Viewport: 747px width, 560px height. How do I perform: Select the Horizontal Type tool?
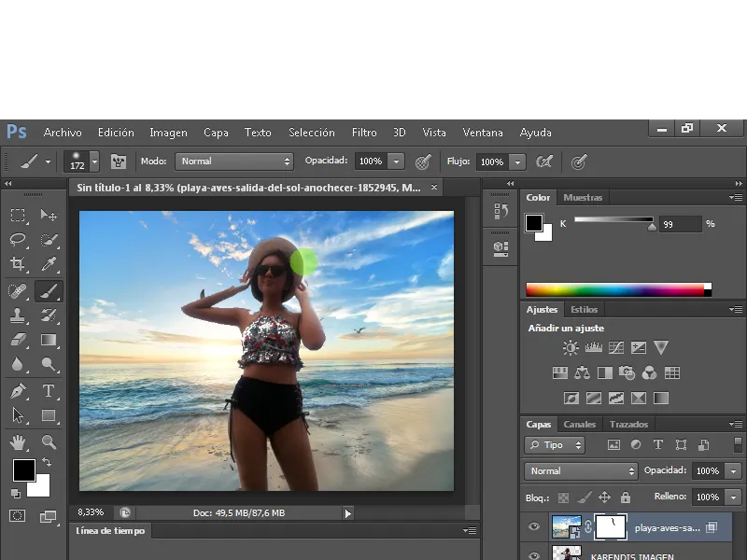click(49, 391)
